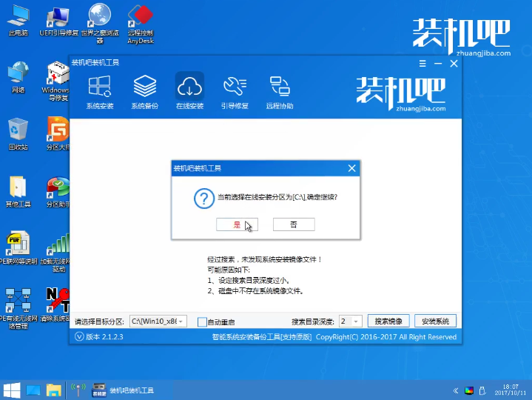532x400 pixels.
Task: Open 引导修复 (Boot Repair) wrench icon
Action: pos(235,92)
